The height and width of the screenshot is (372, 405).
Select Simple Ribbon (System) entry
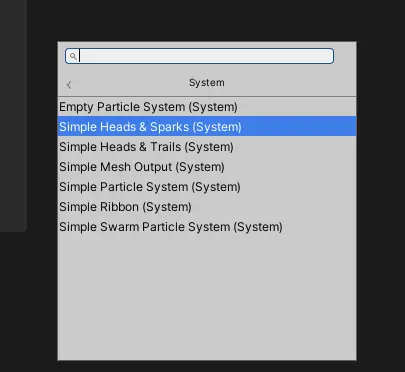click(207, 207)
